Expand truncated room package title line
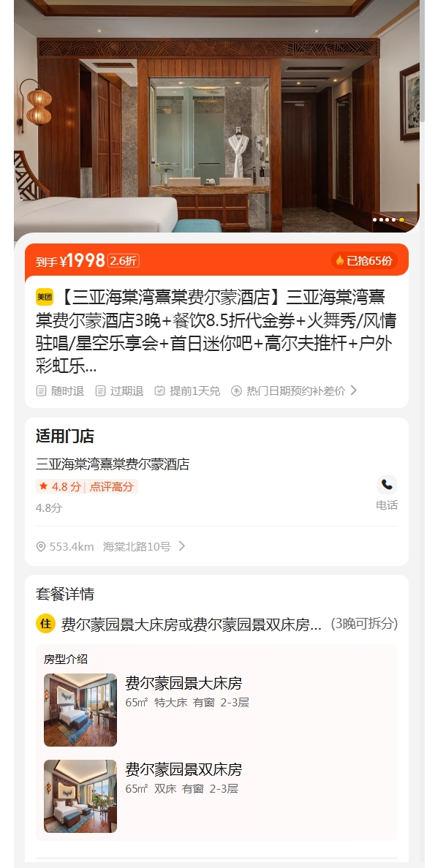This screenshot has width=435, height=868. pos(191,624)
